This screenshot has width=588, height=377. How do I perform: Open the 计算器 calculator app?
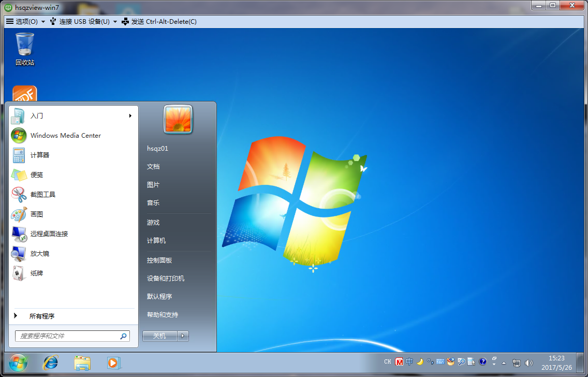(72, 155)
